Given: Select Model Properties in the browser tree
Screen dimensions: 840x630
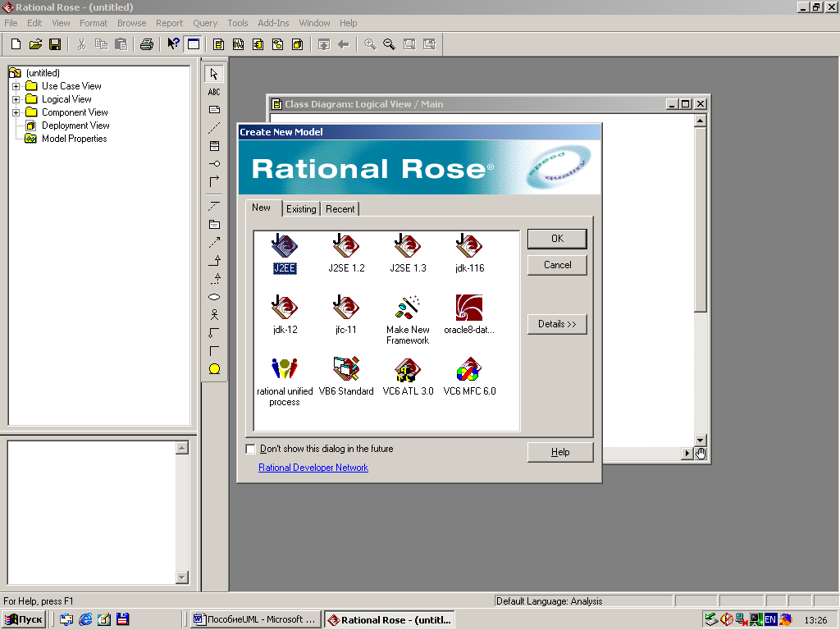Looking at the screenshot, I should (74, 139).
